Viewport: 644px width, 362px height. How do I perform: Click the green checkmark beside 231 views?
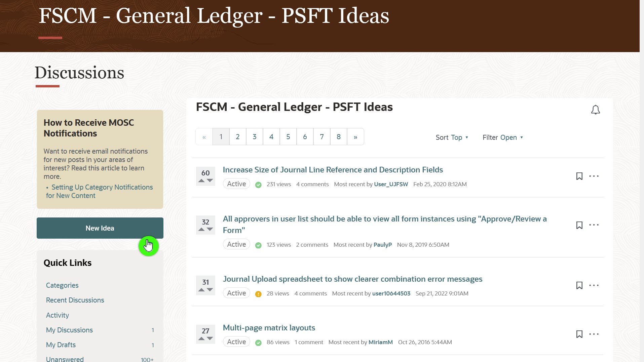(x=258, y=185)
